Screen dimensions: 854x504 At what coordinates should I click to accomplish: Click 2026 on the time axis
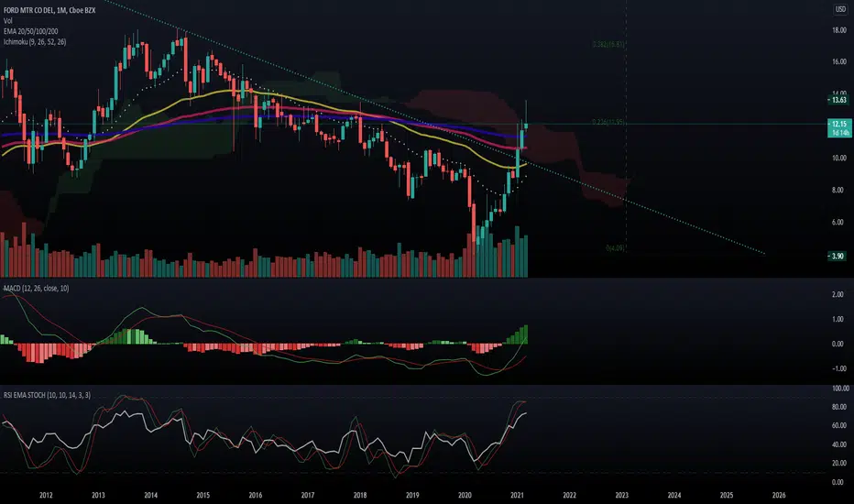779,495
